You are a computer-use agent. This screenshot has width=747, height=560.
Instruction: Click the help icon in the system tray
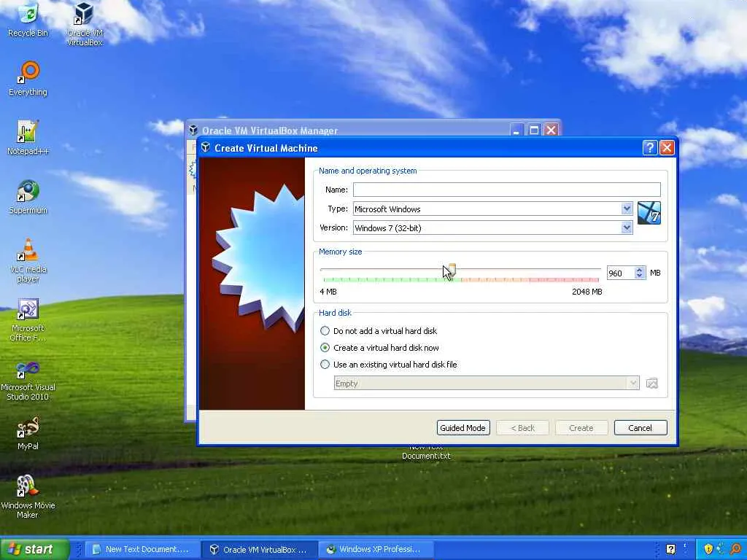(671, 549)
